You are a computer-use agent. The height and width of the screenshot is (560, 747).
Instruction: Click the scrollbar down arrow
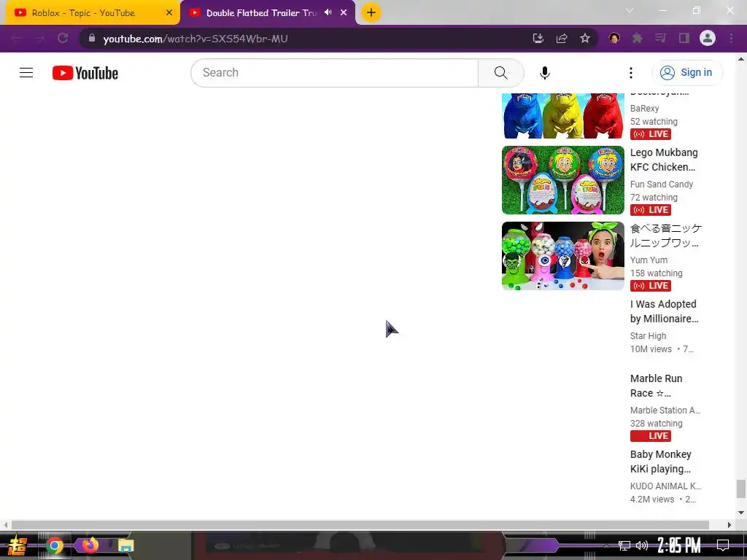point(741,513)
